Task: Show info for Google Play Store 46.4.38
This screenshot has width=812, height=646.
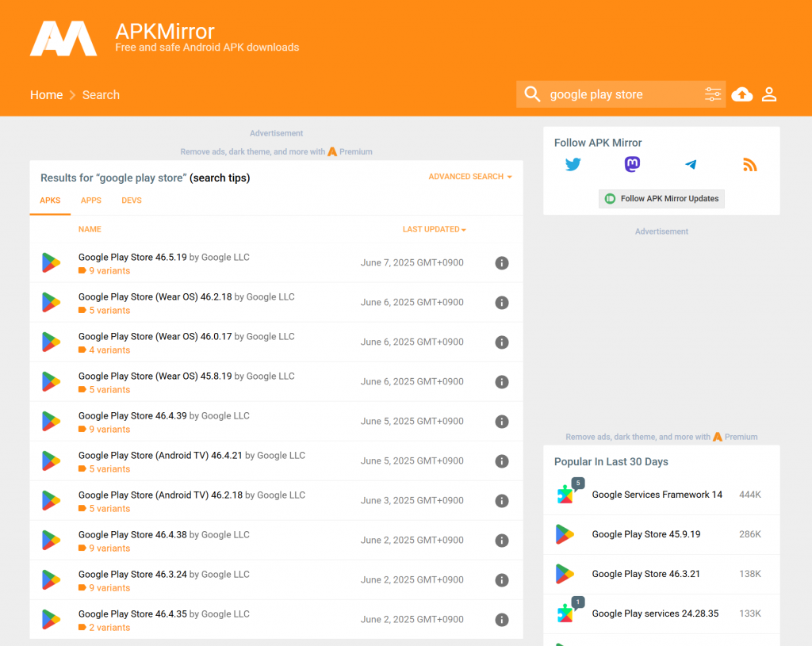Action: pyautogui.click(x=502, y=541)
